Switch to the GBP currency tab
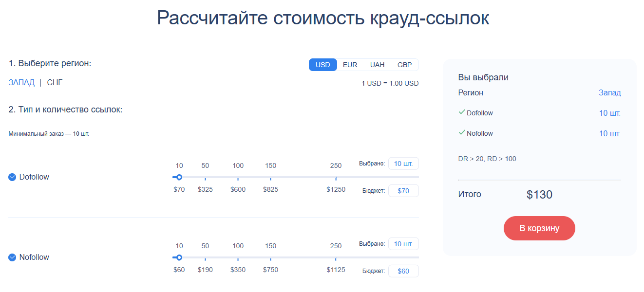This screenshot has height=292, width=644. click(405, 64)
